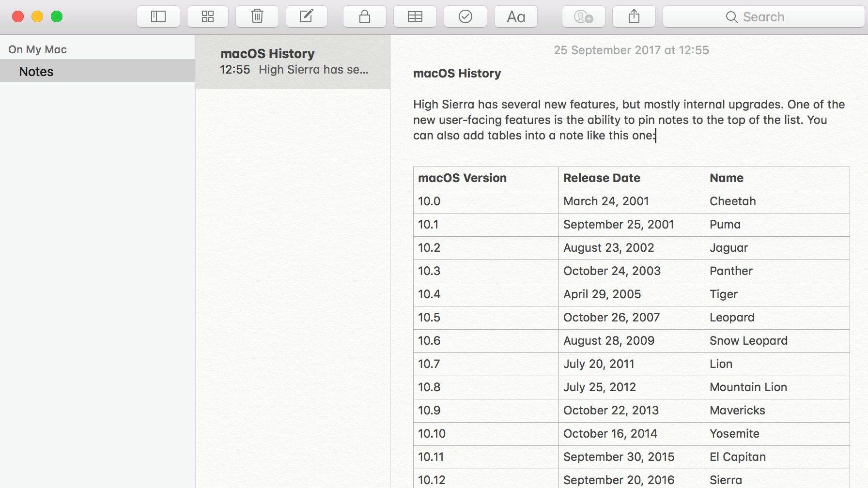Click the September 30, 2015 cell
Image resolution: width=868 pixels, height=488 pixels.
click(x=632, y=457)
